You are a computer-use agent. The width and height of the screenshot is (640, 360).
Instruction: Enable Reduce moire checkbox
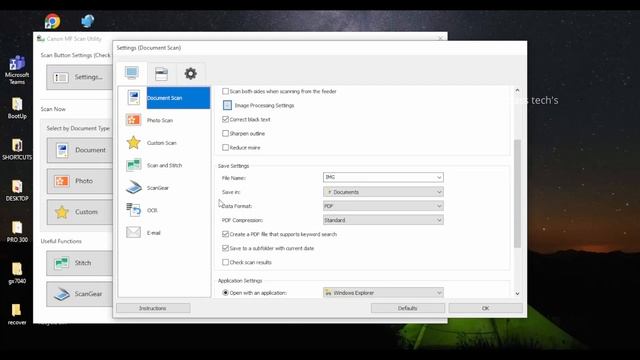click(x=225, y=147)
